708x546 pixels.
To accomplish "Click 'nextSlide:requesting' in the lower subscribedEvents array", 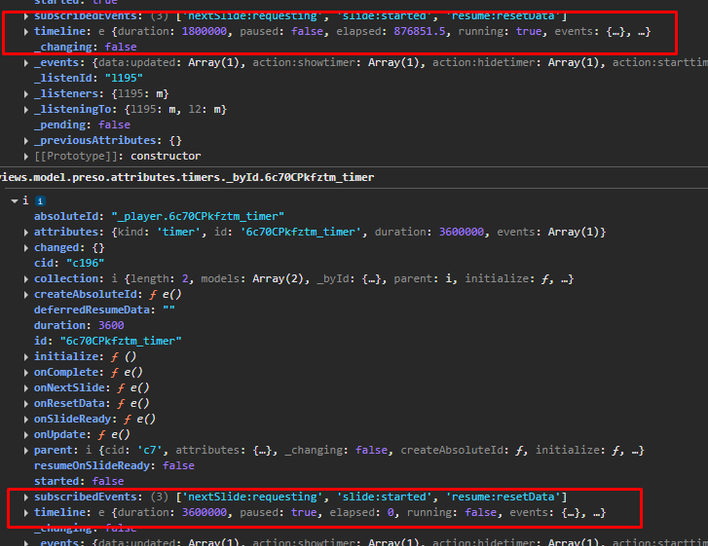I will [x=252, y=497].
